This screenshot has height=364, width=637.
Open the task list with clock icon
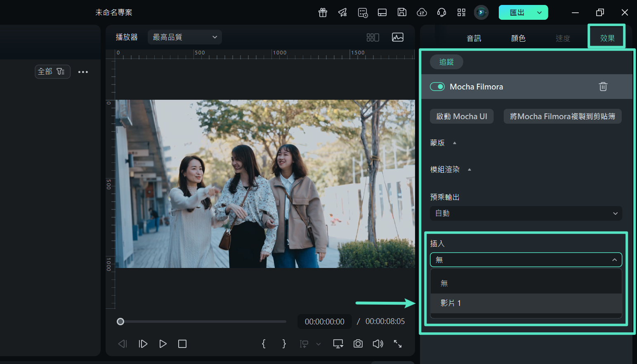point(363,12)
